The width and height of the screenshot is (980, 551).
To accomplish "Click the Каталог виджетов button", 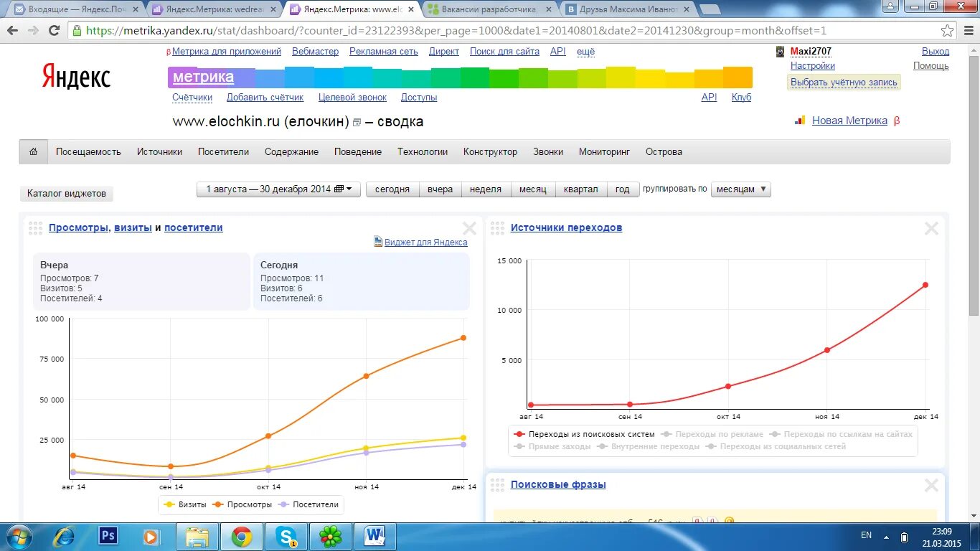I will [67, 194].
